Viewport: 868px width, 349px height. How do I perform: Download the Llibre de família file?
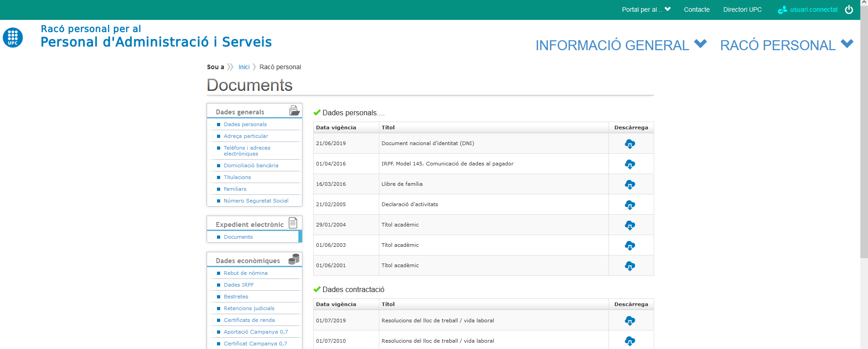630,184
